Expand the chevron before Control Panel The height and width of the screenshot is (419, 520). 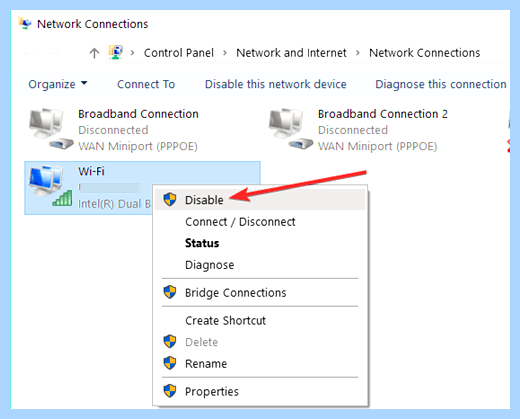point(133,53)
